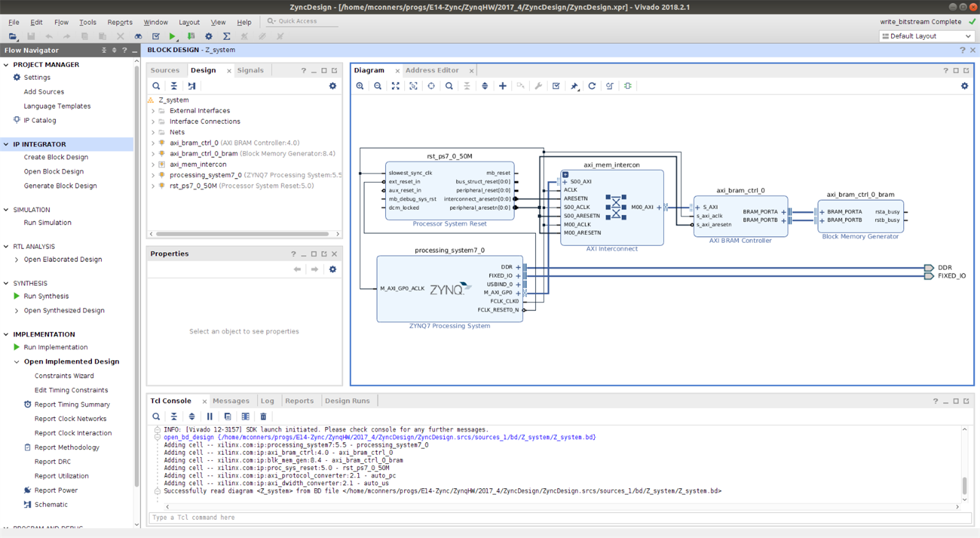
Task: Switch to the Address Editor tab
Action: tap(432, 71)
